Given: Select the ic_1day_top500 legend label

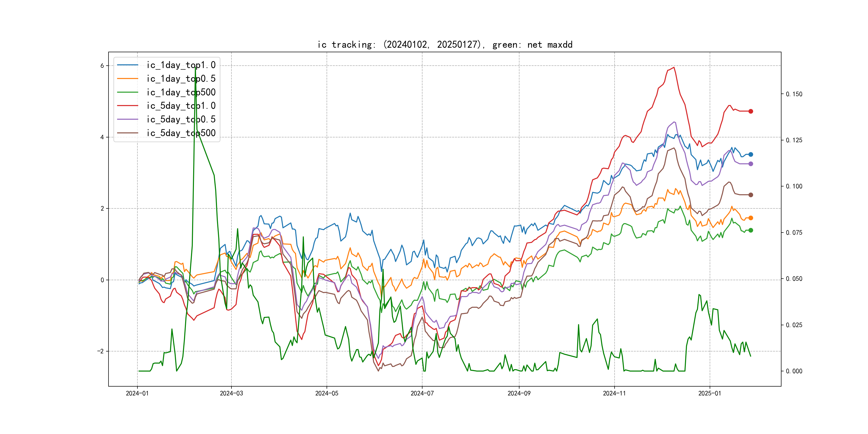Looking at the screenshot, I should [x=181, y=92].
